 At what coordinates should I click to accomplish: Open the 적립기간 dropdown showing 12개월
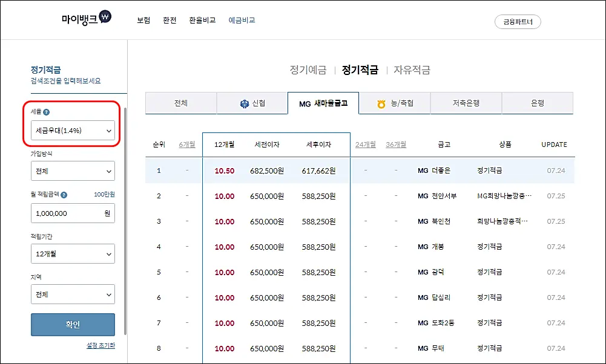[73, 253]
